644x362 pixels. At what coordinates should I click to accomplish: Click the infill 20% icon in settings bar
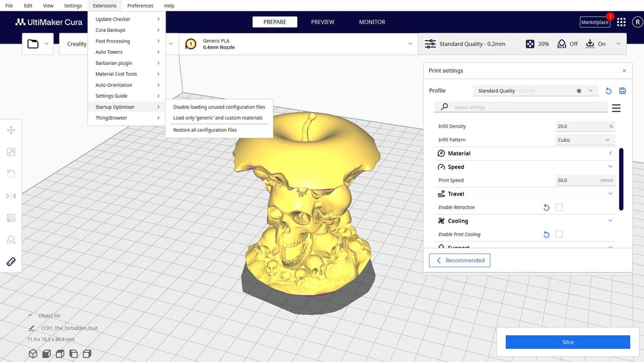[x=530, y=44]
